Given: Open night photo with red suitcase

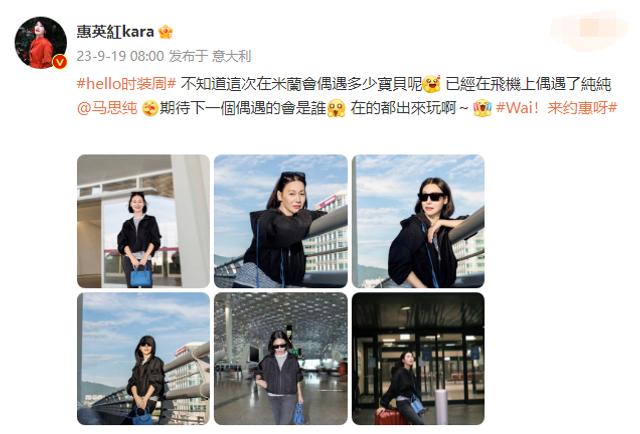Looking at the screenshot, I should tap(418, 358).
